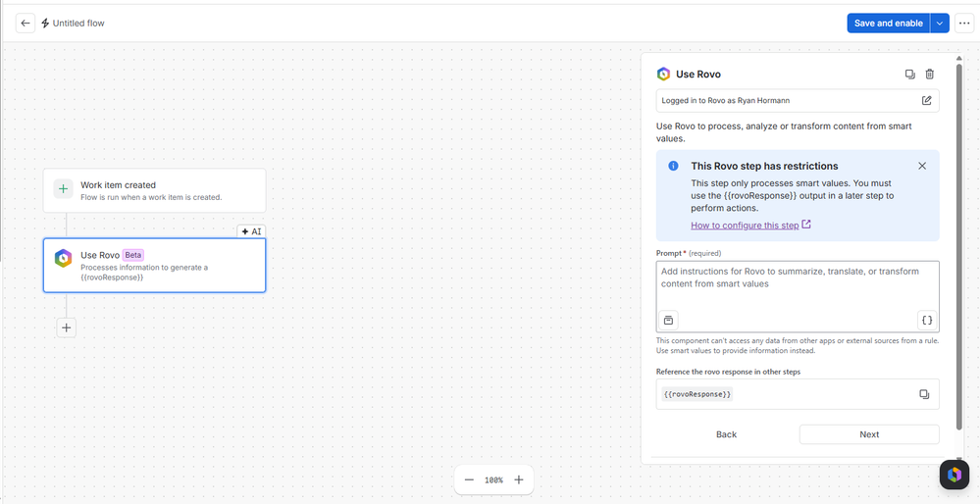
Task: Open How to configure this step link
Action: tap(750, 225)
